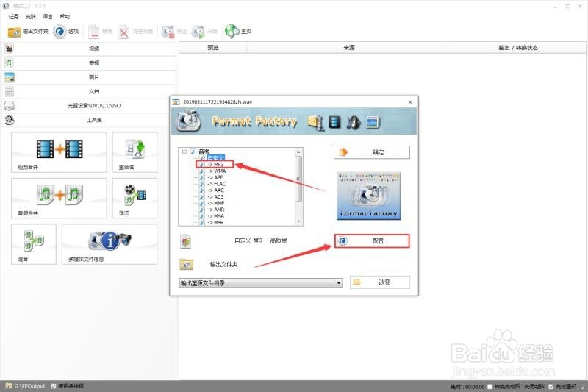
Task: Select -> APE format in tree
Action: point(215,177)
